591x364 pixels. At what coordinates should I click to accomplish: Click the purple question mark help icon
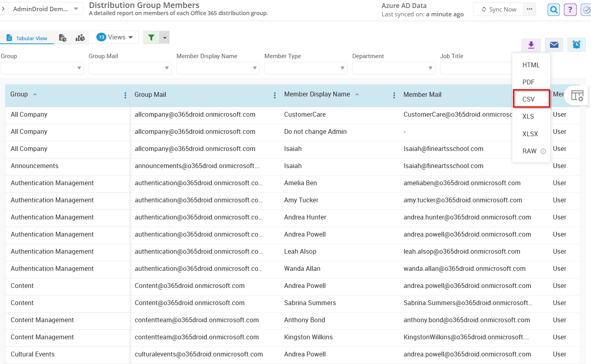[570, 10]
